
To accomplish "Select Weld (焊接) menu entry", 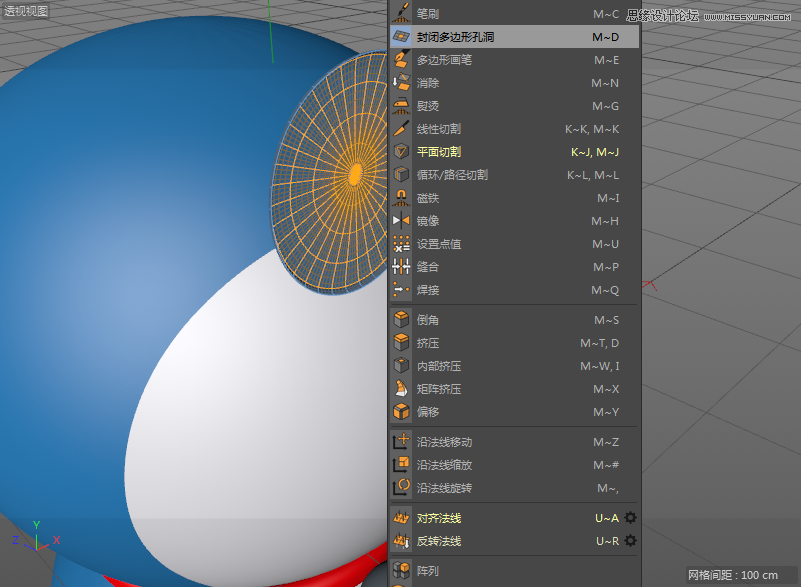I will pos(428,290).
